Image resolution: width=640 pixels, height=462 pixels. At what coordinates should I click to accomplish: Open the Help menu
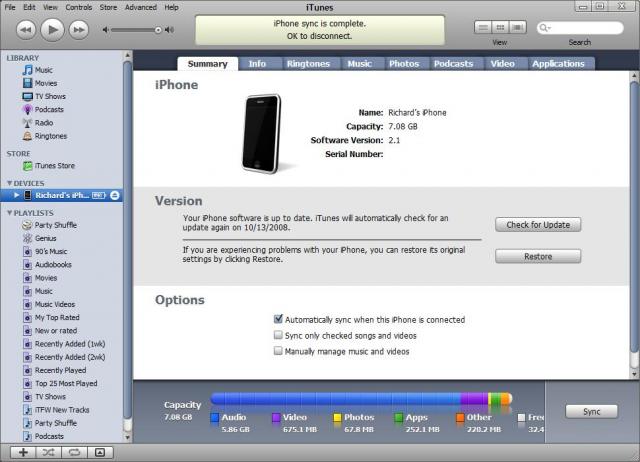(171, 7)
